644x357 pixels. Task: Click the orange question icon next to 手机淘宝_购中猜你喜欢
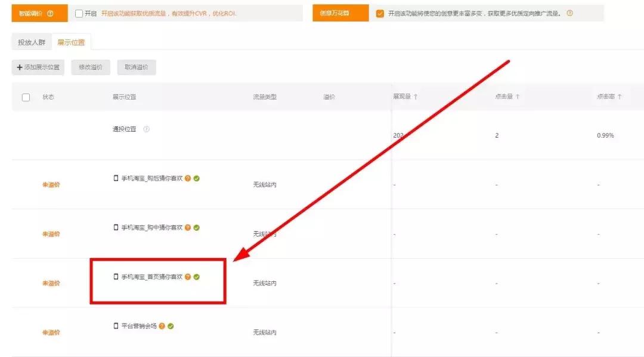(x=188, y=227)
